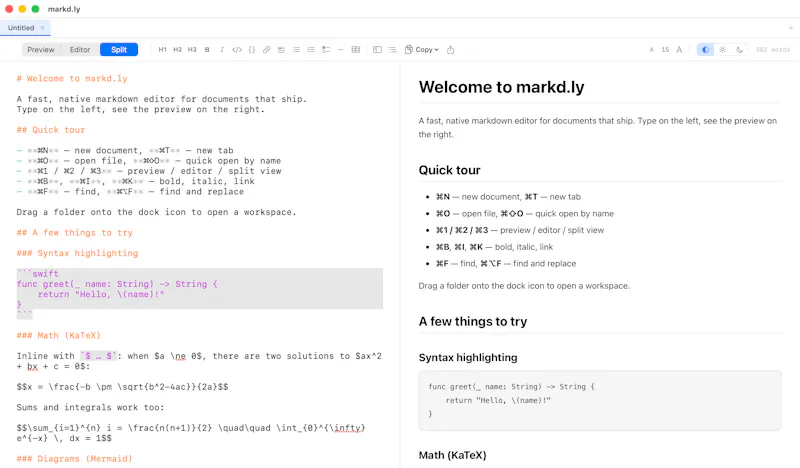Image resolution: width=800 pixels, height=468 pixels.
Task: Insert a link with the chain icon
Action: tap(266, 50)
